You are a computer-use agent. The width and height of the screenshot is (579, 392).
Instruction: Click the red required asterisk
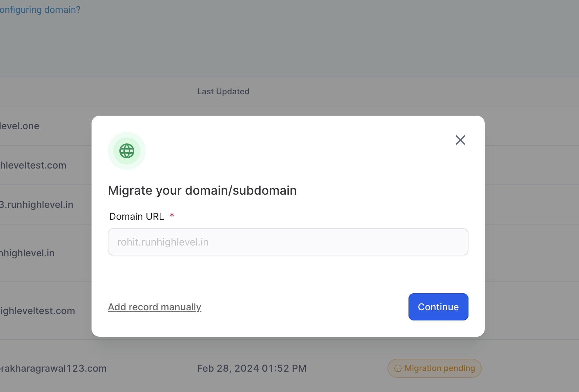(x=172, y=215)
